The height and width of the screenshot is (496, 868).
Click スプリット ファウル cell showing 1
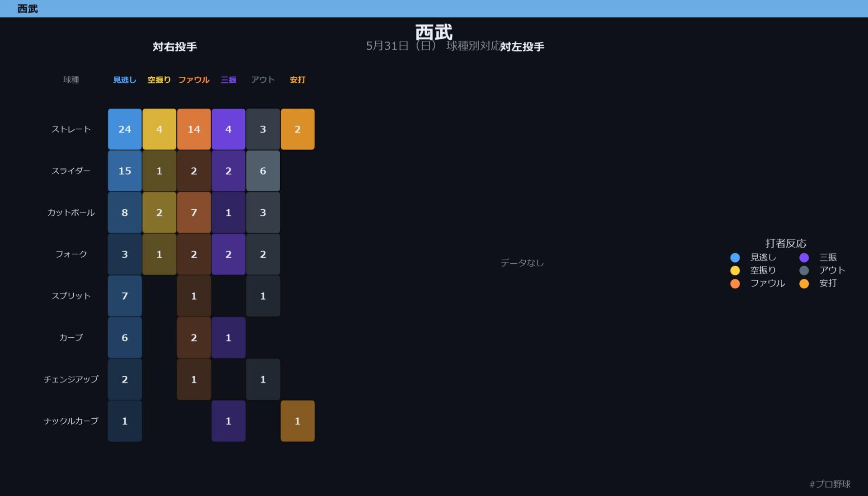click(194, 296)
